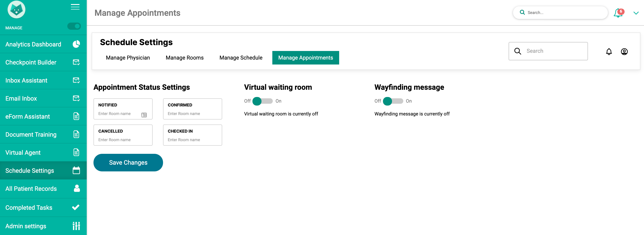Click the top header Search... field
Viewport: 644px width, 235px height.
click(x=560, y=12)
